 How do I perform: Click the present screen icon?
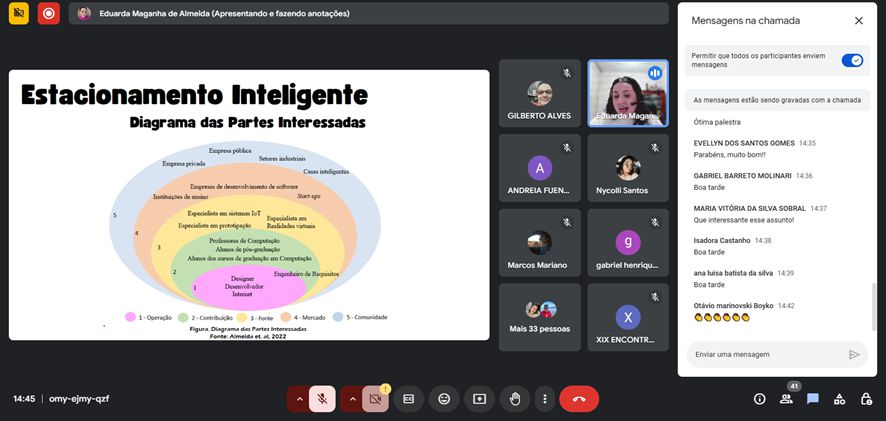tap(479, 398)
